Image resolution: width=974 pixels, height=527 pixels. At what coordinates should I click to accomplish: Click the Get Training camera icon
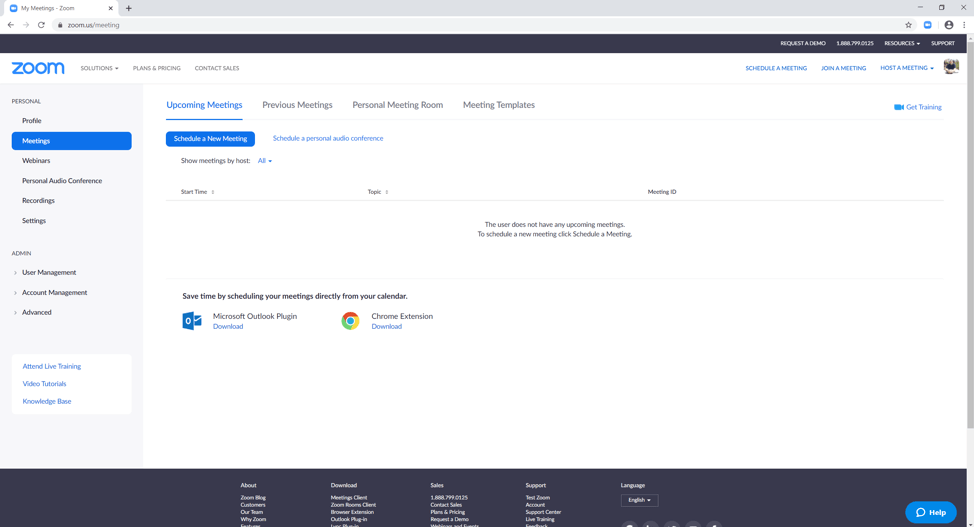tap(898, 107)
